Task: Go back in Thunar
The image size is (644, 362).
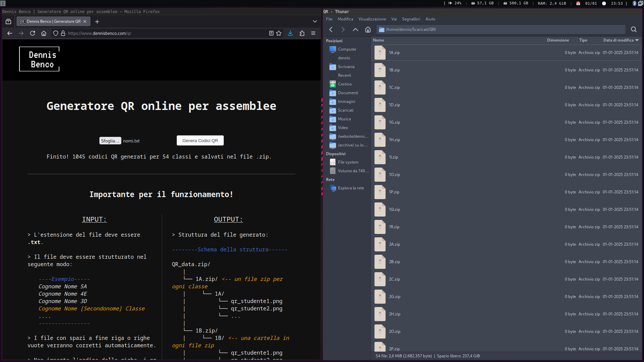Action: [x=331, y=29]
